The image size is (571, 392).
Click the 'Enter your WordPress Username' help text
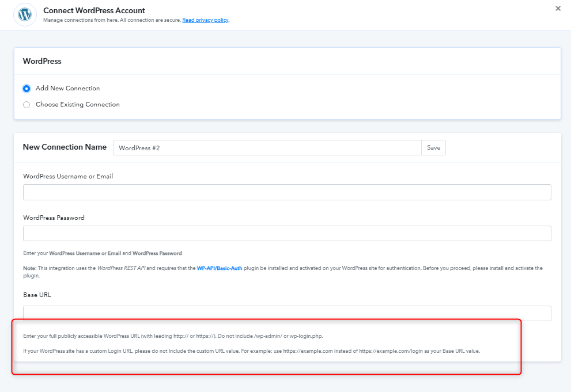coord(103,253)
